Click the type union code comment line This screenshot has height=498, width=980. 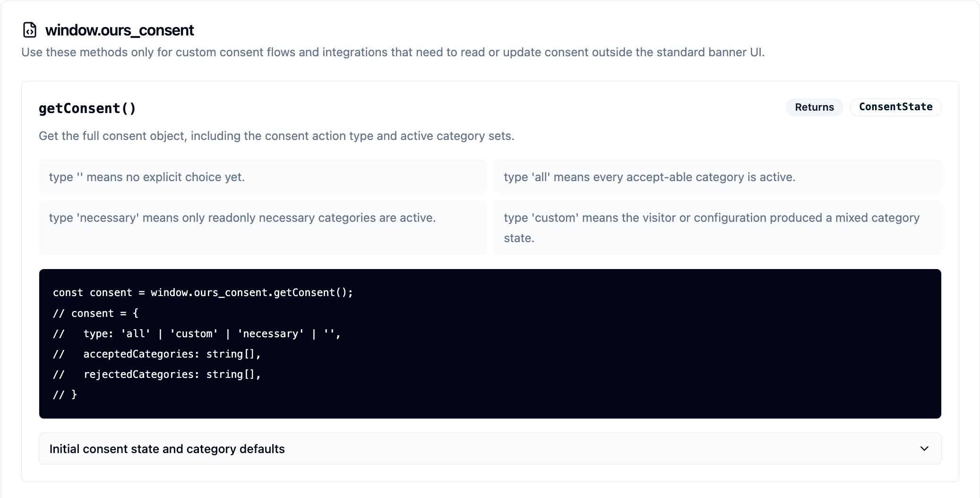pos(197,333)
